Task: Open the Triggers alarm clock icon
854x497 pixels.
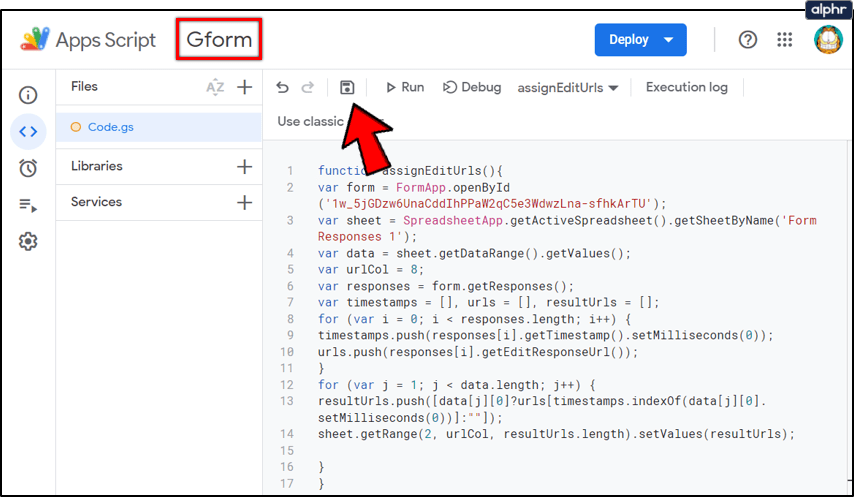Action: point(28,168)
